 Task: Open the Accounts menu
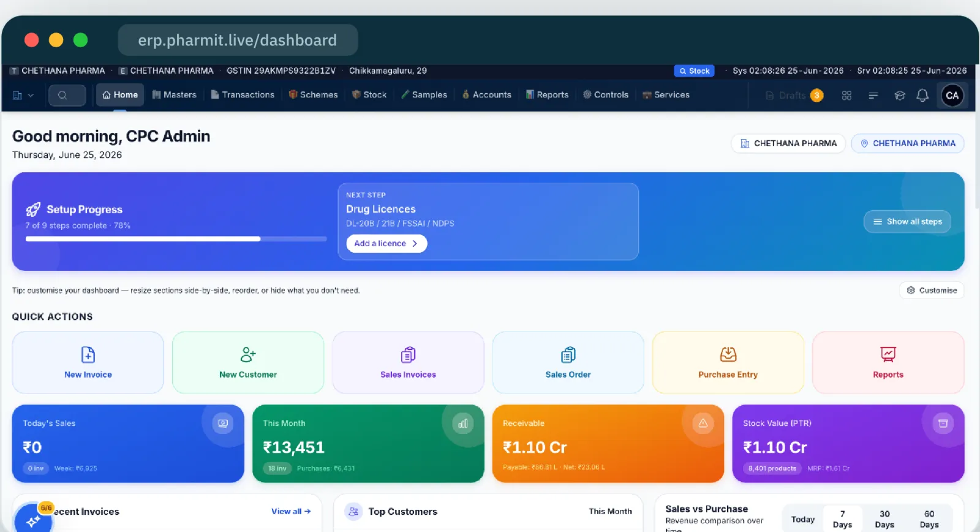point(487,95)
